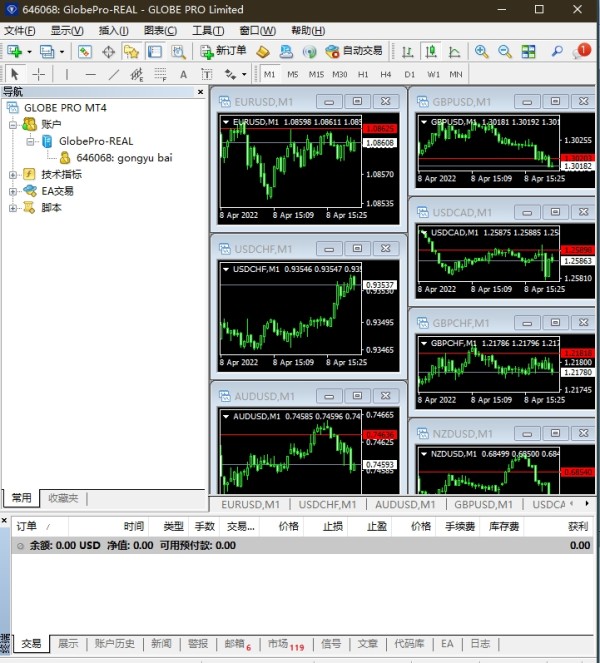Click the tile windows icon
The image size is (600, 663).
(x=528, y=52)
